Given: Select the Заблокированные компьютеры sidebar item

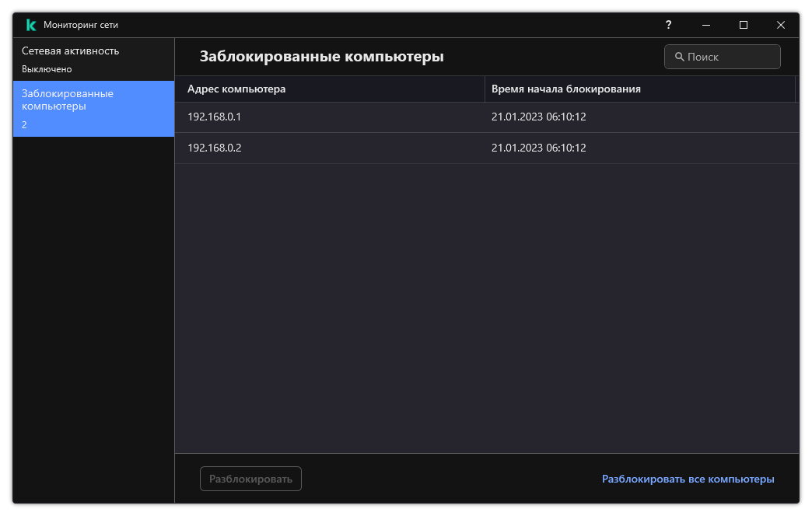Looking at the screenshot, I should pos(93,108).
